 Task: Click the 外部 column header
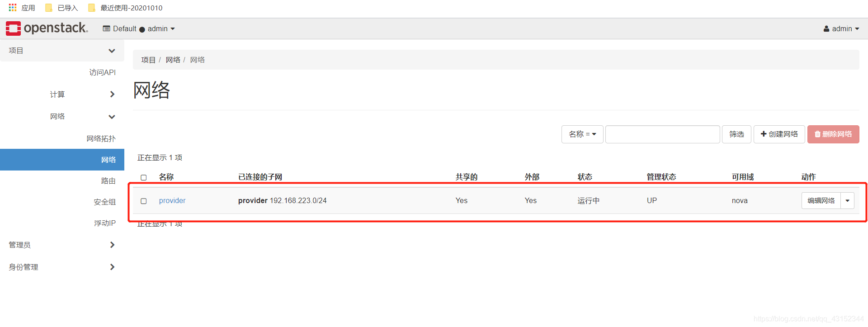coord(532,177)
